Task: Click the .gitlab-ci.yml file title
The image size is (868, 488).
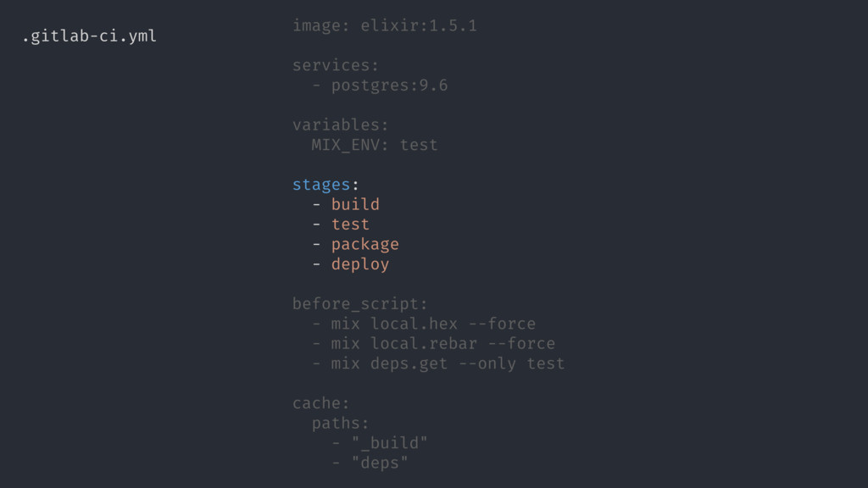Action: tap(89, 36)
